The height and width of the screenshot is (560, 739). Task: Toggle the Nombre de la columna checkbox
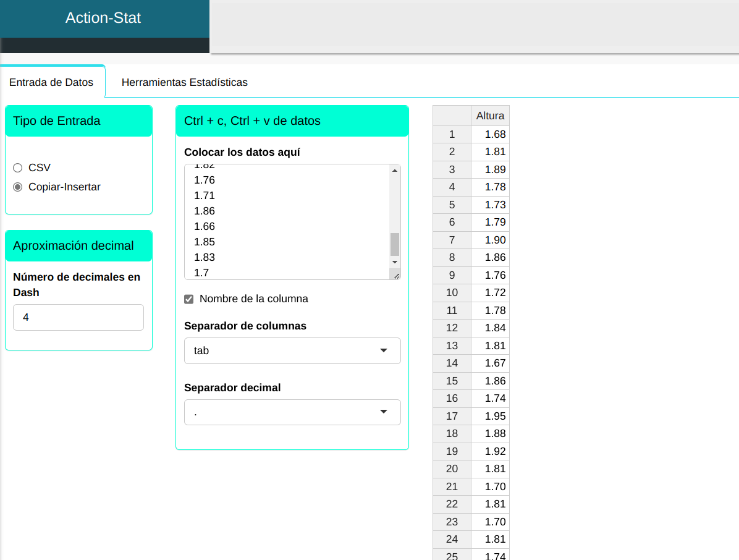click(189, 299)
